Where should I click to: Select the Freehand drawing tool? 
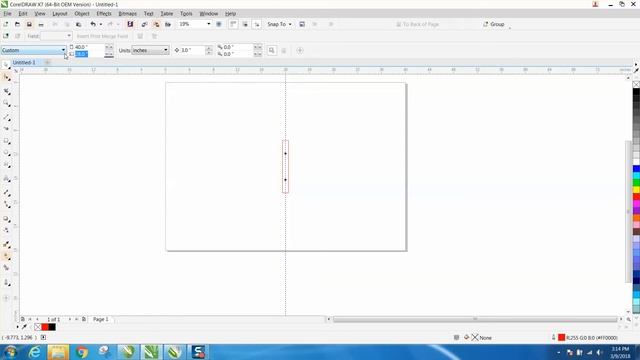click(6, 118)
